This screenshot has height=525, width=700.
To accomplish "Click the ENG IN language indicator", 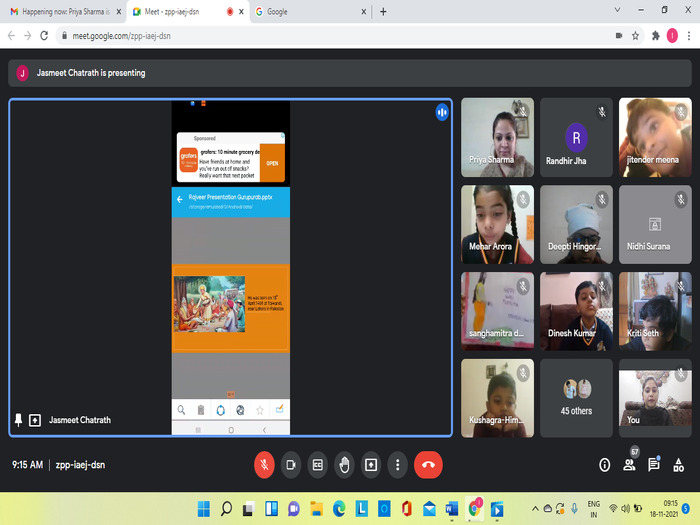I will (594, 509).
